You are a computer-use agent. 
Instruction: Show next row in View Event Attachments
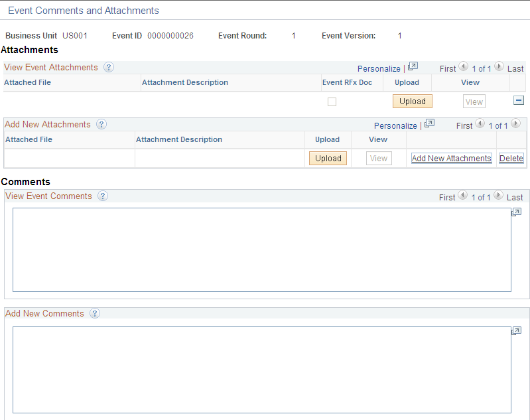(x=499, y=66)
